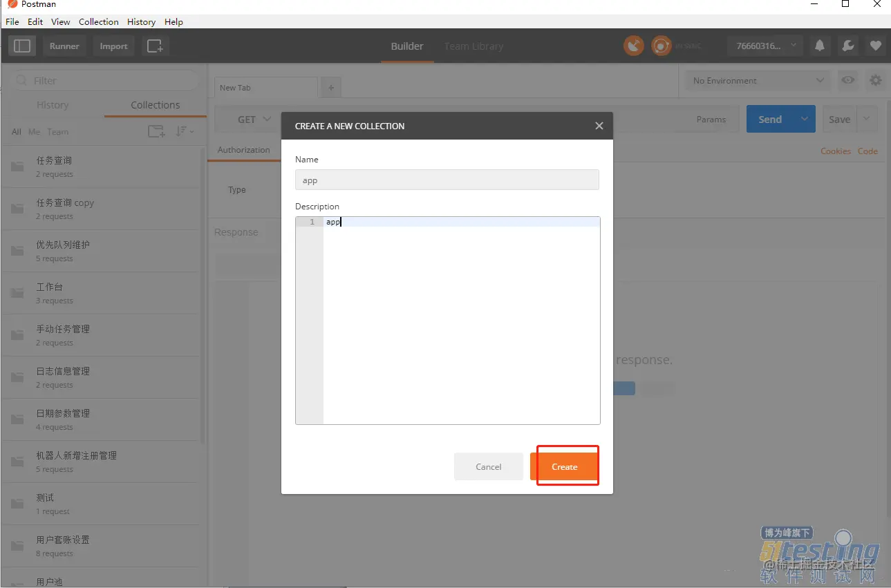This screenshot has width=891, height=588.
Task: Filter collections by Team
Action: pyautogui.click(x=58, y=131)
